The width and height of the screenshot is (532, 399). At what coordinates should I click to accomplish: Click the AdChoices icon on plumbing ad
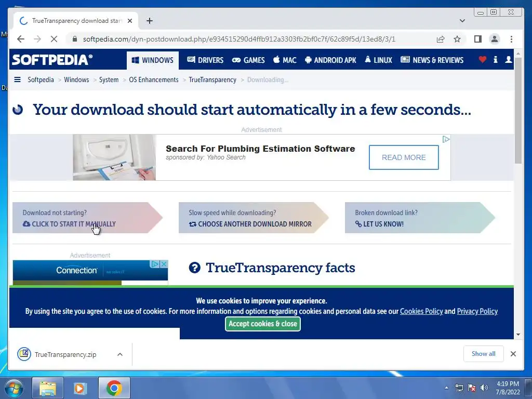tap(446, 139)
